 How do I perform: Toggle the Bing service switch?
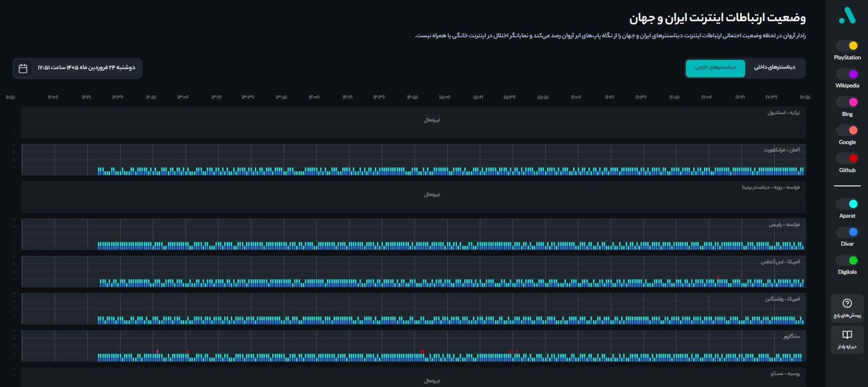click(847, 102)
